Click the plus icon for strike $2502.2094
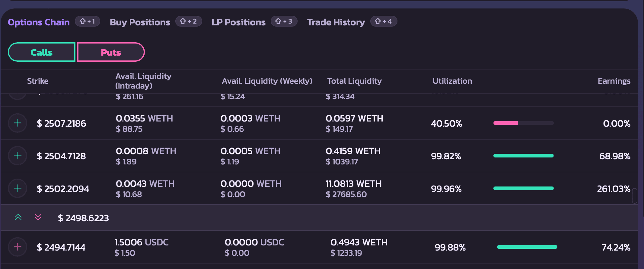The image size is (644, 269). tap(18, 188)
